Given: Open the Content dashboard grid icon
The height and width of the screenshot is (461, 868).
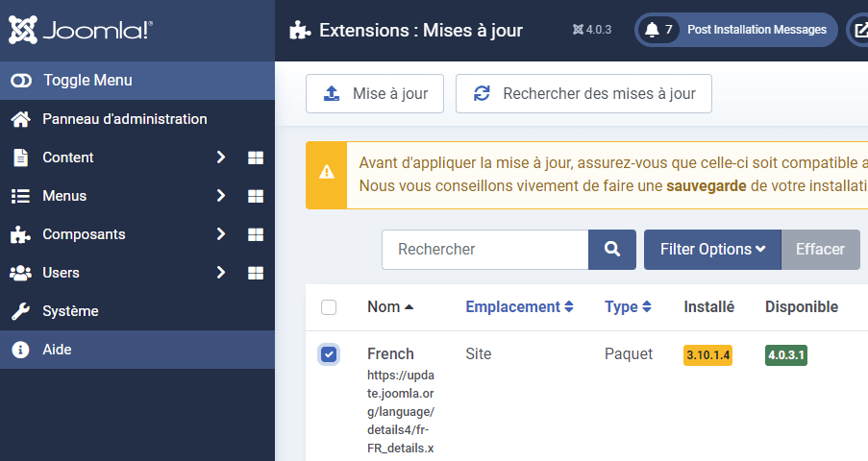Looking at the screenshot, I should click(x=256, y=158).
